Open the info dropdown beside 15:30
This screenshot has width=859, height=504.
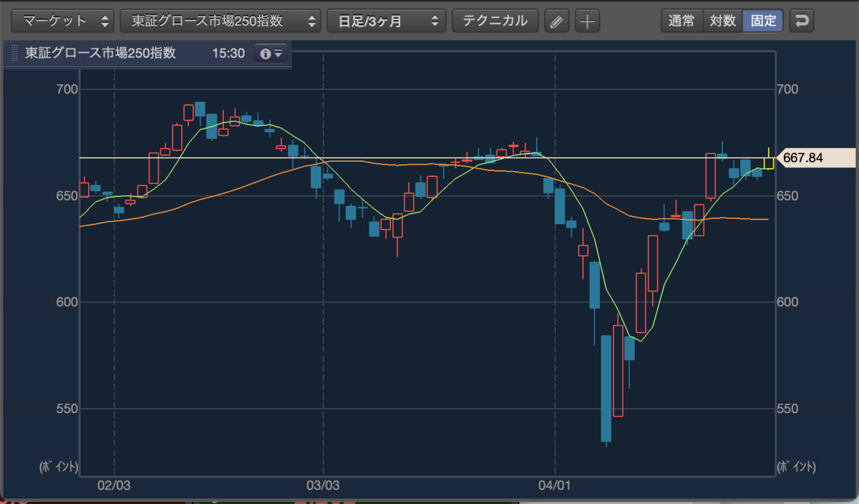[x=271, y=53]
